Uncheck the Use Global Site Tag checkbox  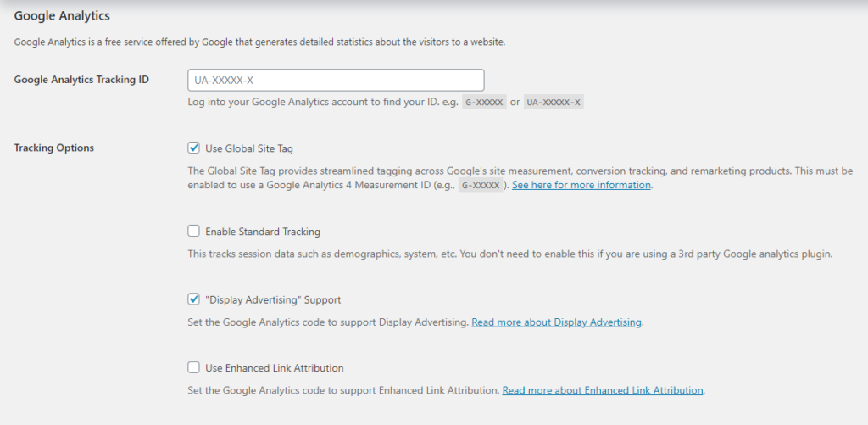click(194, 148)
